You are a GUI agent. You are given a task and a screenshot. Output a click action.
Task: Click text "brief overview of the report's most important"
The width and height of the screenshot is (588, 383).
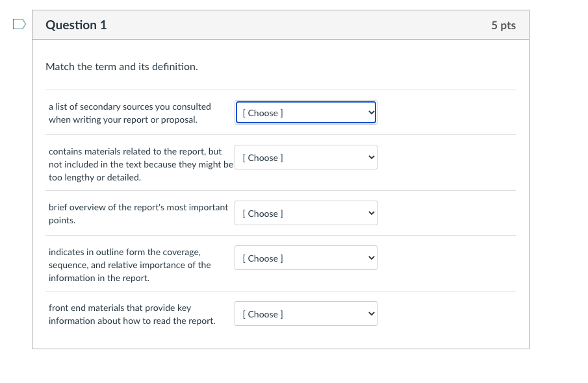tap(138, 207)
